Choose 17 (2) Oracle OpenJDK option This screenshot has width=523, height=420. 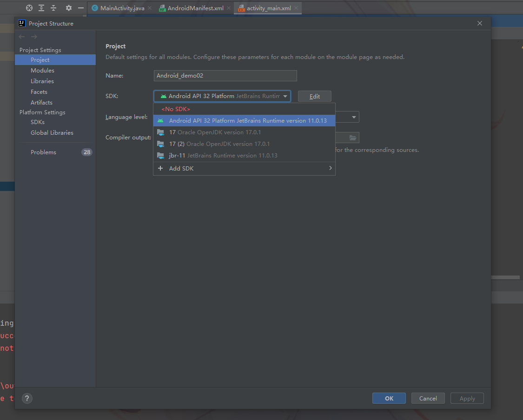coord(244,144)
